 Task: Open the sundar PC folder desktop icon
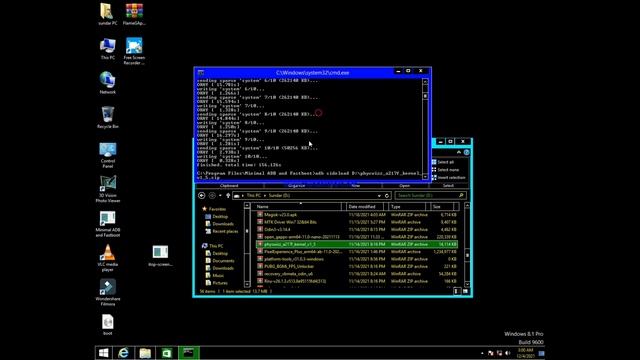[107, 14]
